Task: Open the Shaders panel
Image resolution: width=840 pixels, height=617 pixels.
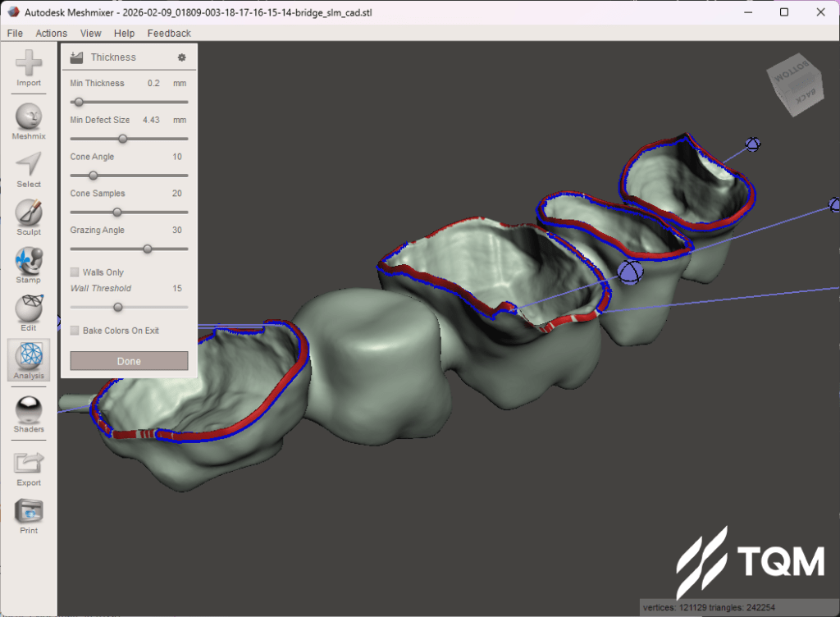Action: pyautogui.click(x=29, y=410)
